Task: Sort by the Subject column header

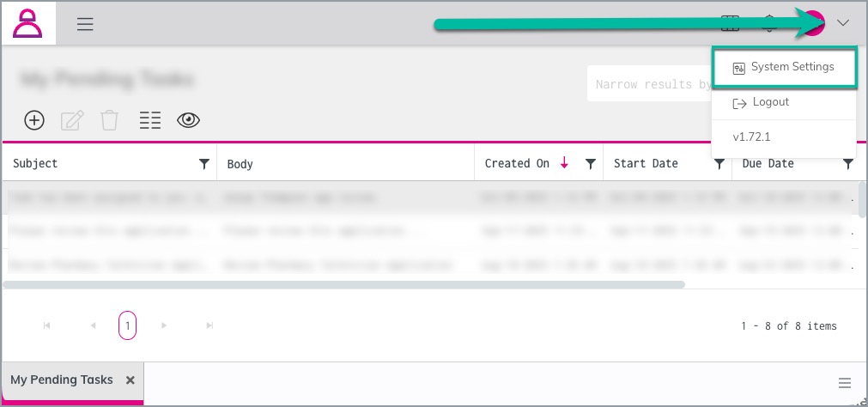Action: click(35, 163)
